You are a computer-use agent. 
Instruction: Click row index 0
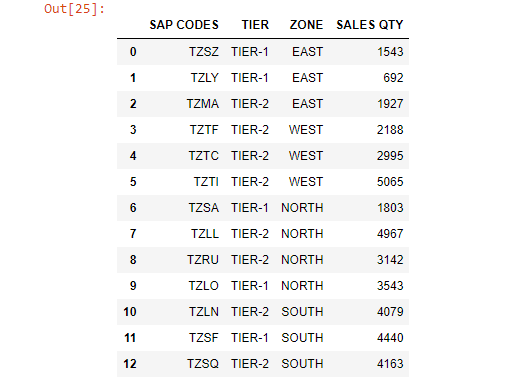click(x=133, y=52)
